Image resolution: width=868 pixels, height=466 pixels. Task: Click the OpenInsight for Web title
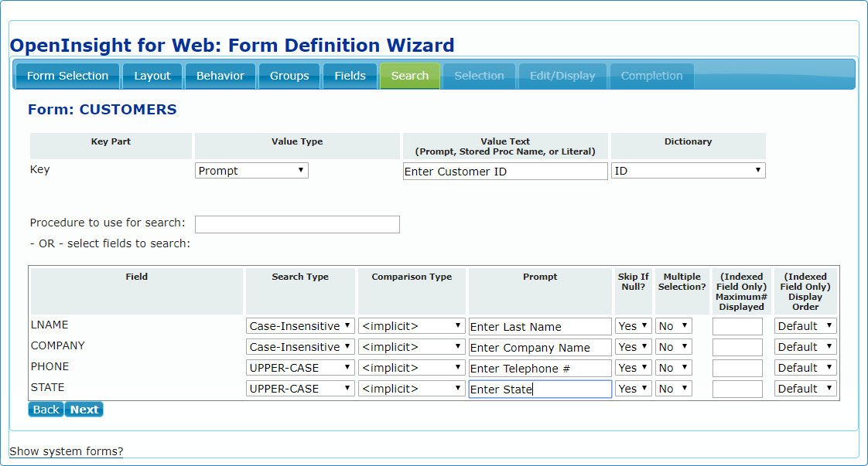tap(232, 46)
